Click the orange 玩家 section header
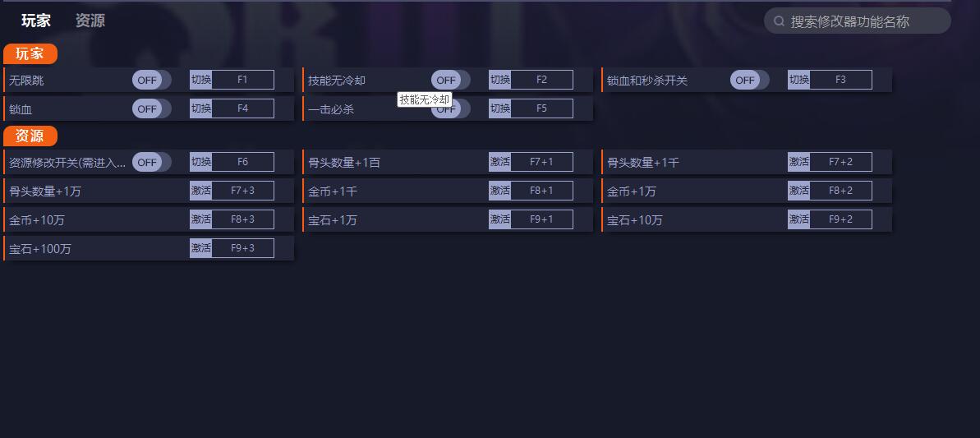Viewport: 980px width, 438px height. [x=30, y=53]
